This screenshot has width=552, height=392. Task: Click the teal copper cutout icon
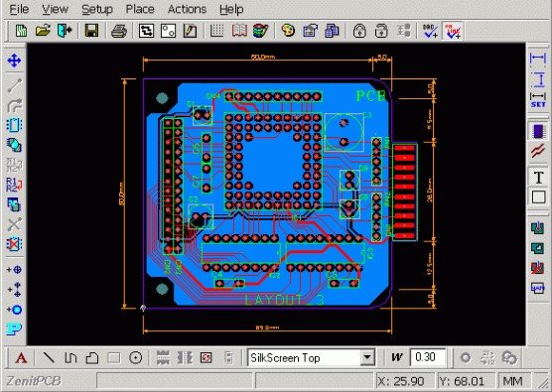[538, 248]
